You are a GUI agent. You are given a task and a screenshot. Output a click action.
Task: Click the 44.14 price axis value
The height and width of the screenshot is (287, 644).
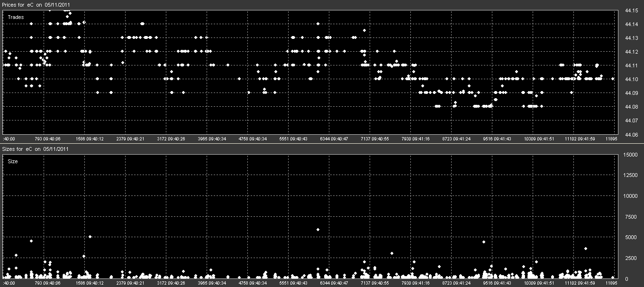click(x=631, y=24)
